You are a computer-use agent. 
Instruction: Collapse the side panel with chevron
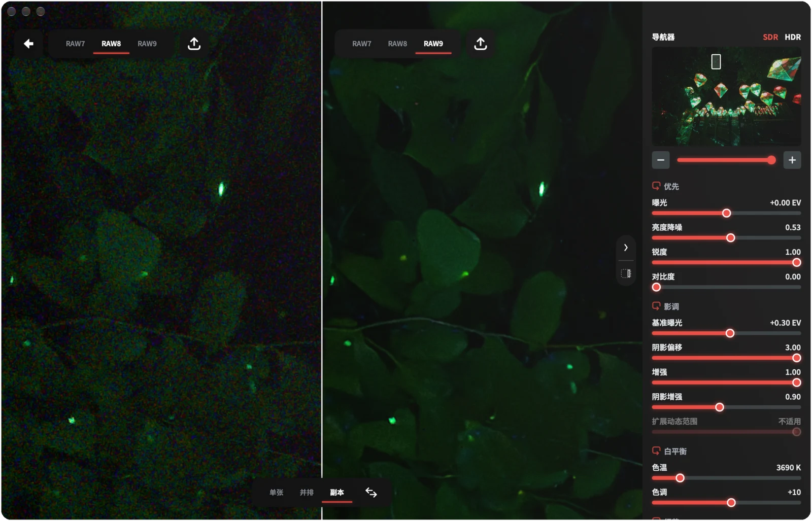point(626,248)
